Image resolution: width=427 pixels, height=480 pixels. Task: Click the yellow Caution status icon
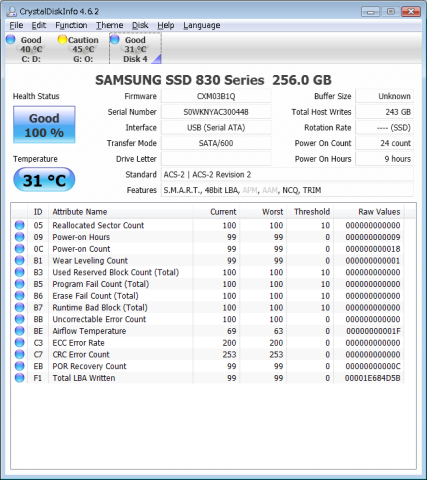(62, 39)
